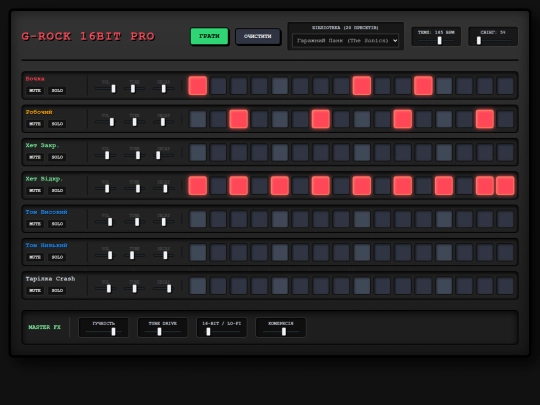Solo the Робочий track

click(x=57, y=124)
